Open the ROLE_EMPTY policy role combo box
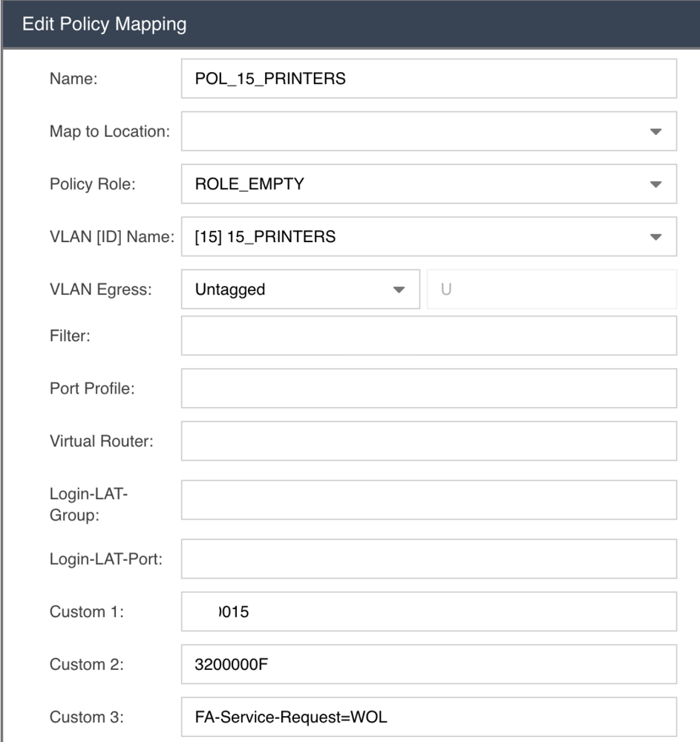Screen dimensions: 700x742 [x=429, y=184]
